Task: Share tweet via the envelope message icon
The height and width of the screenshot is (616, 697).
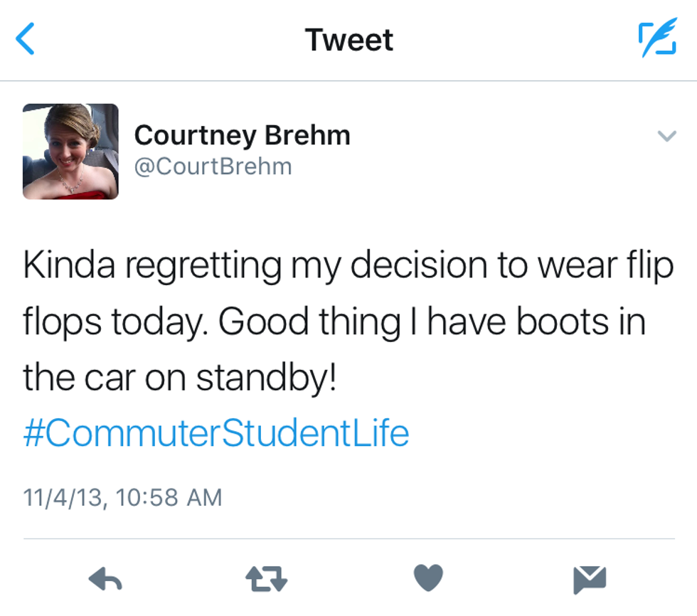Action: [590, 580]
